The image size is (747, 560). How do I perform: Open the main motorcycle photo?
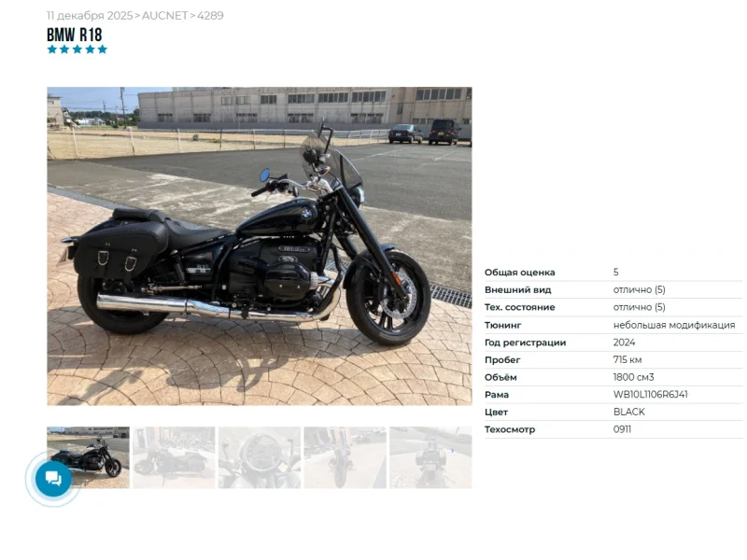260,246
